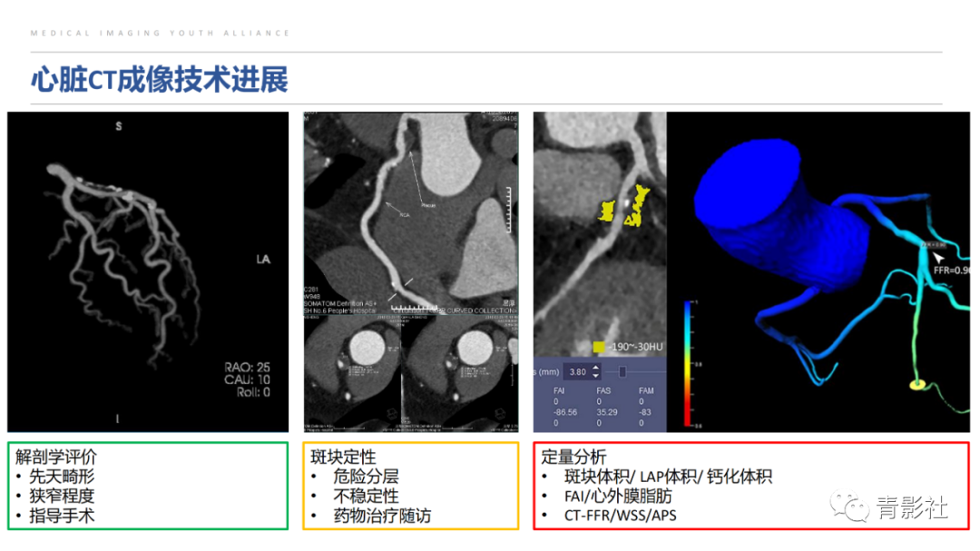Click the curved RCA reconstruction image
980x551 pixels.
pos(411,212)
